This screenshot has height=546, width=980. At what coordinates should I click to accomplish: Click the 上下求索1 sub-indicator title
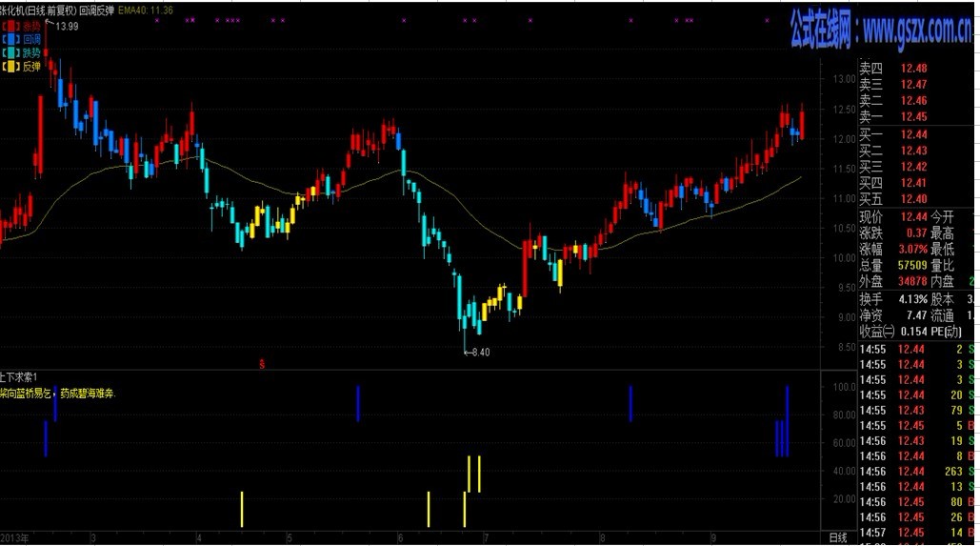coord(19,377)
